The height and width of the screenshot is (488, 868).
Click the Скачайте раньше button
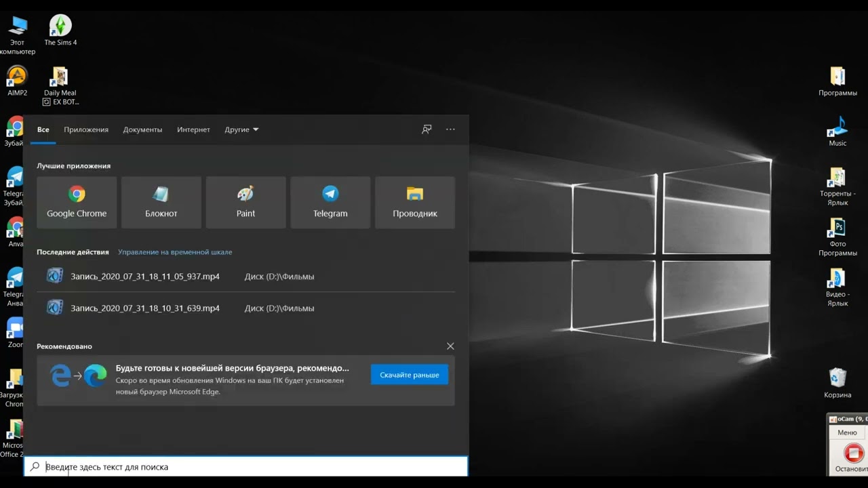(x=410, y=375)
